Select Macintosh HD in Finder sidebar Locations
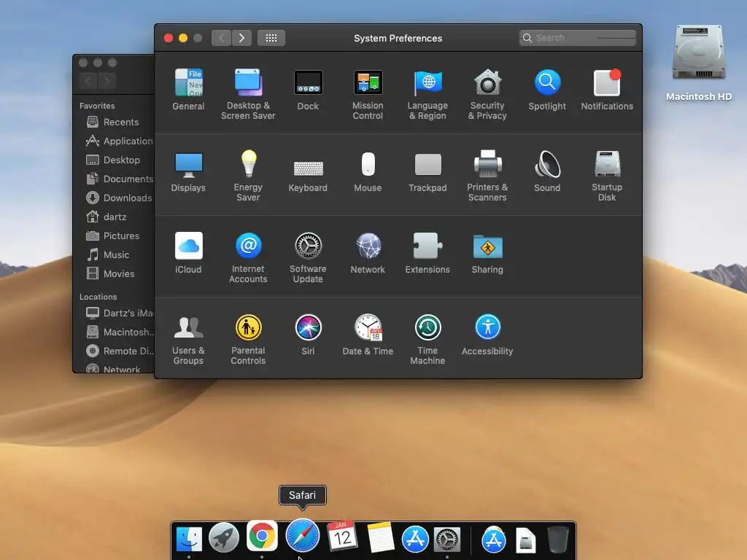Image resolution: width=747 pixels, height=560 pixels. [120, 332]
